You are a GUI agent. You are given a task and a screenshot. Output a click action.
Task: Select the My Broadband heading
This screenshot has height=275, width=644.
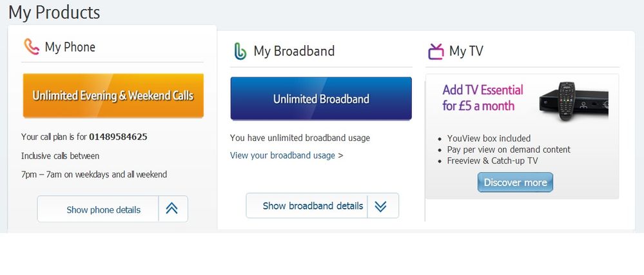[294, 52]
